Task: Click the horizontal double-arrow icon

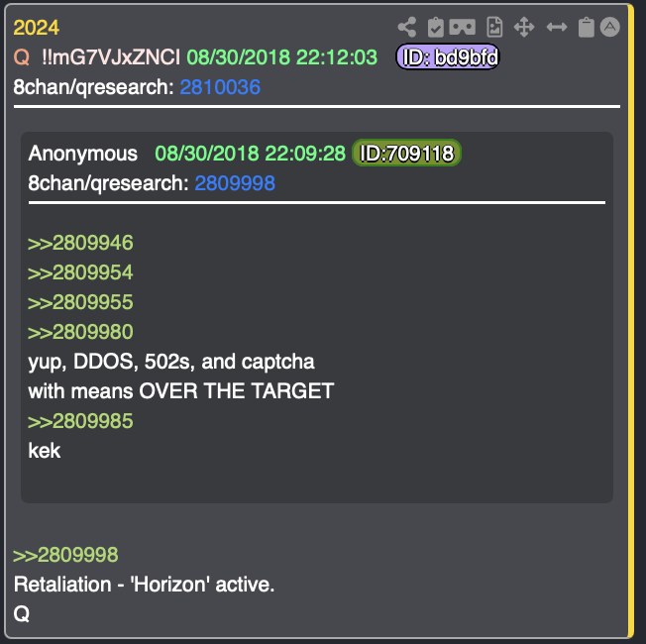Action: pyautogui.click(x=557, y=27)
